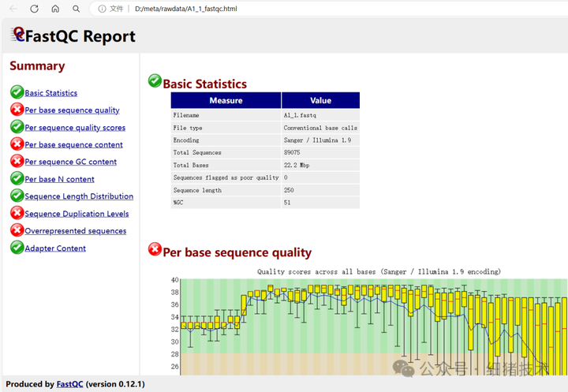The height and width of the screenshot is (392, 568).
Task: Select Sequence length value 250
Action: (320, 190)
